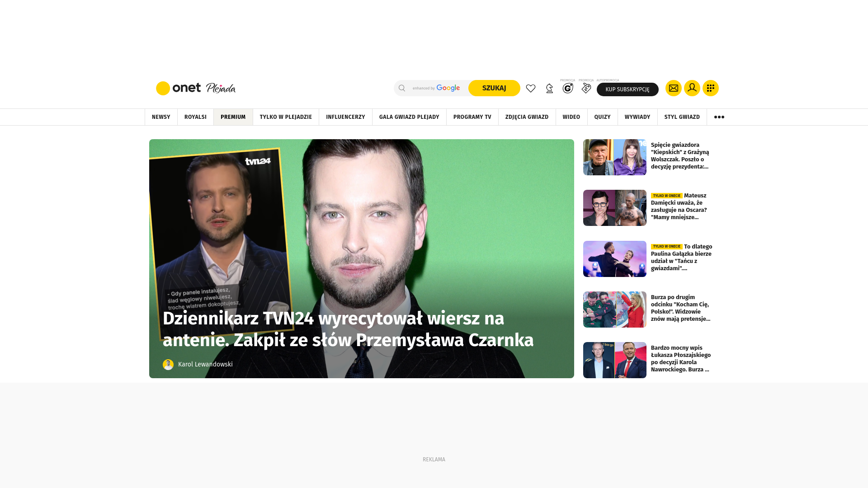Screen dimensions: 868x488
Task: Open Mateusz Damięcki article thumbnail
Action: coord(615,208)
